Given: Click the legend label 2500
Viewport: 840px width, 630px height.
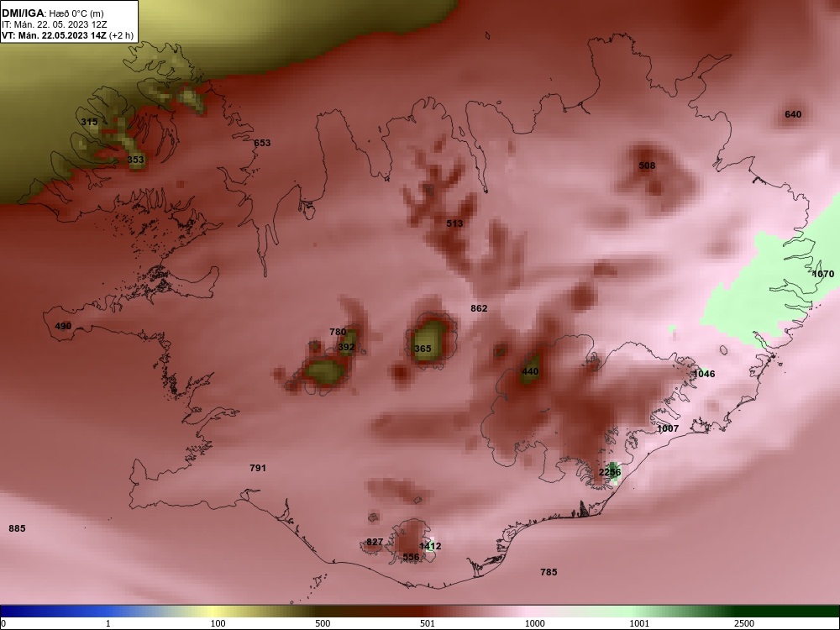Looking at the screenshot, I should pyautogui.click(x=744, y=623).
